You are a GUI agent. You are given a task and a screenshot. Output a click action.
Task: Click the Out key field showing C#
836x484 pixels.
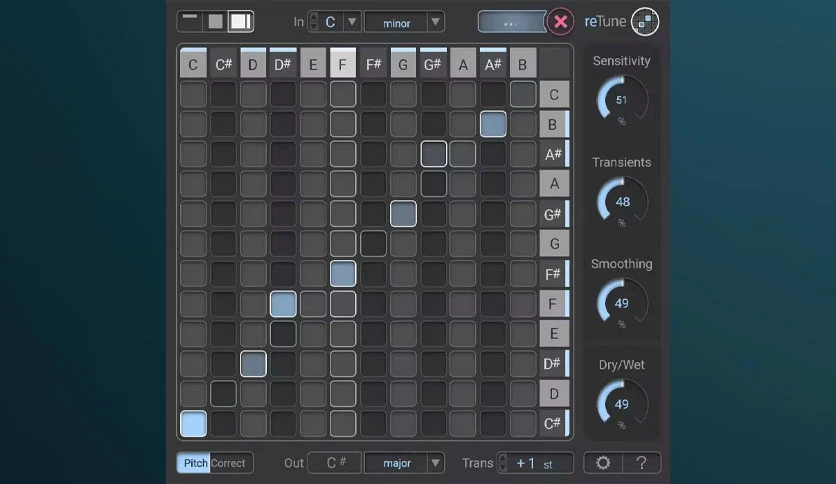[335, 463]
